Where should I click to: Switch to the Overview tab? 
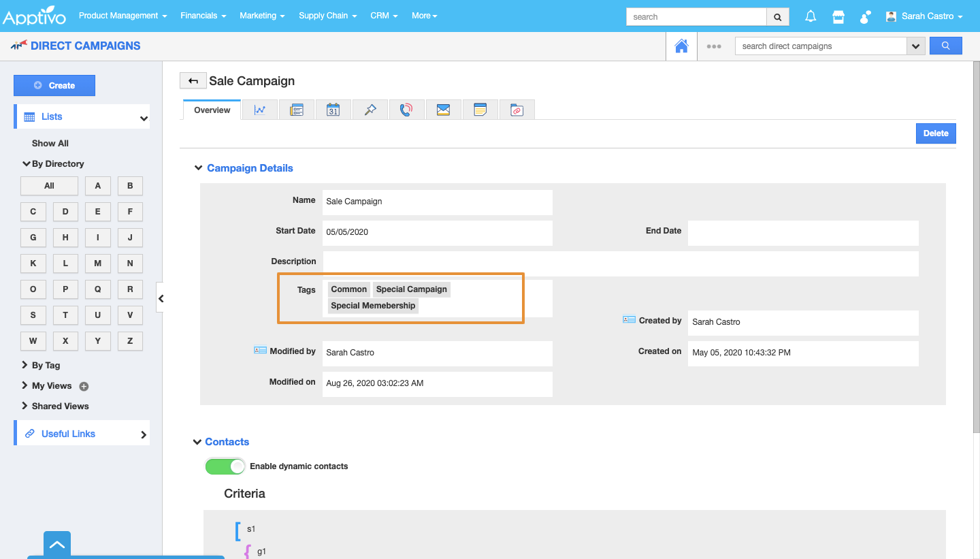[212, 110]
